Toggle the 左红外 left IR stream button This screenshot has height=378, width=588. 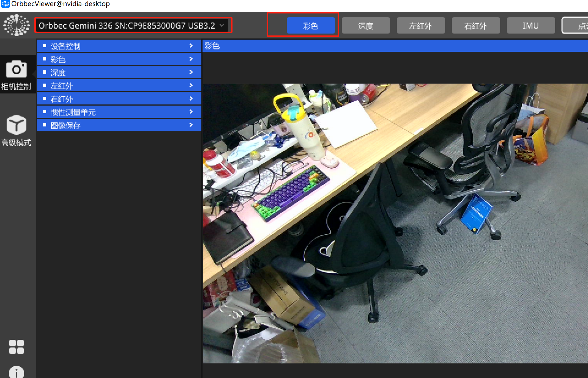point(421,26)
